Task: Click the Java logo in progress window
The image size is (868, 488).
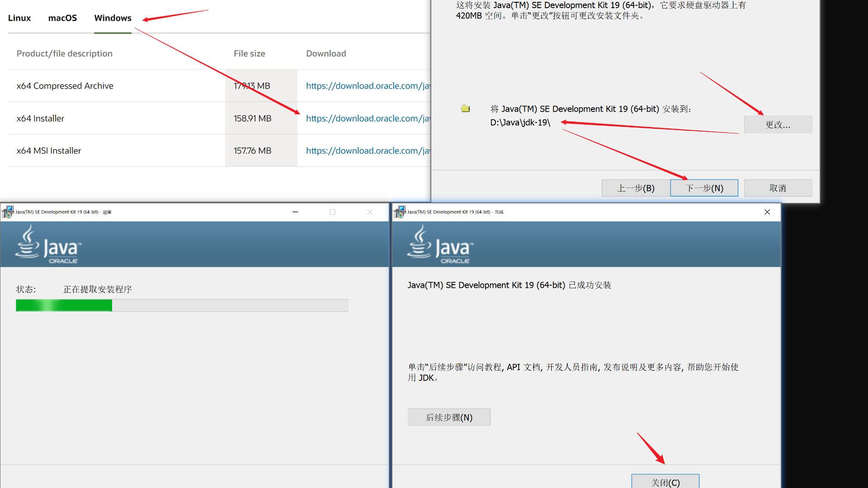Action: (48, 244)
